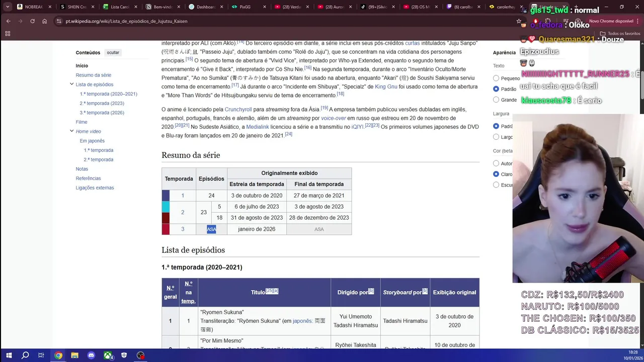
Task: Select the Automático color radio button
Action: (x=496, y=163)
